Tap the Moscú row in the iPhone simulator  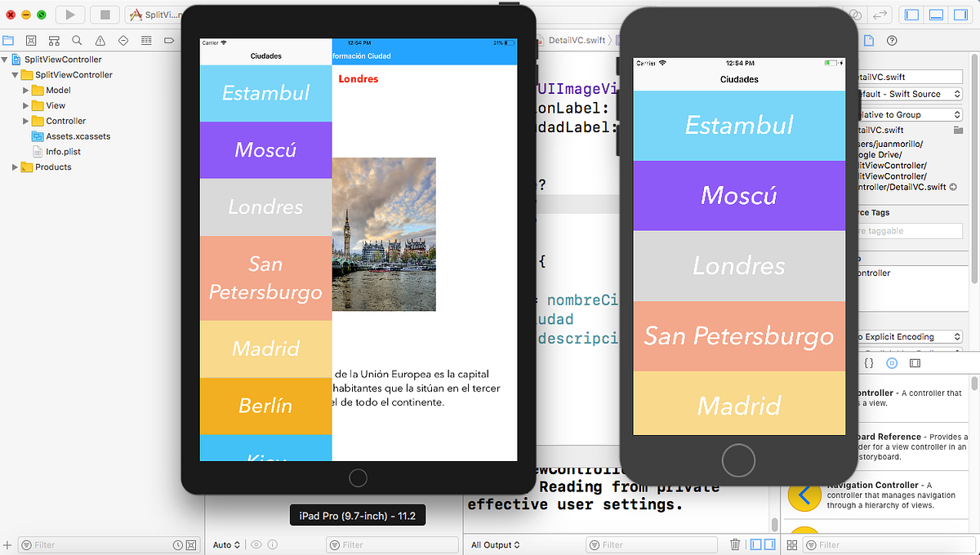tap(739, 195)
